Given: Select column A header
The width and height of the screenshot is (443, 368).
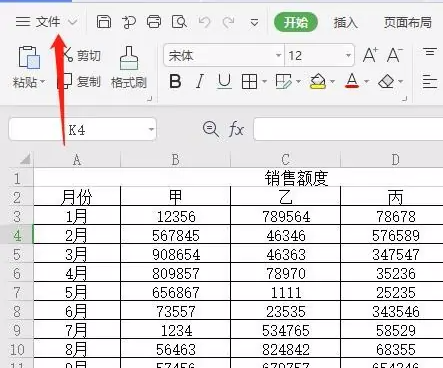Looking at the screenshot, I should point(77,160).
